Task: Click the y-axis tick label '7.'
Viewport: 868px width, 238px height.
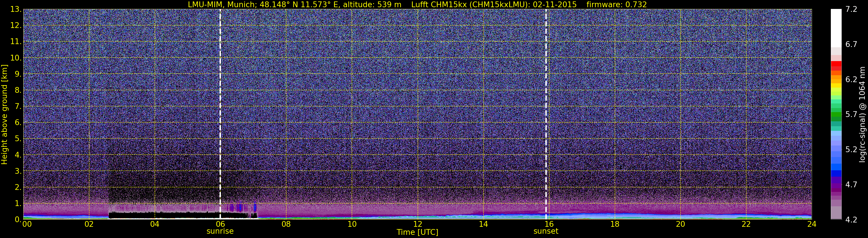Action: click(x=18, y=106)
